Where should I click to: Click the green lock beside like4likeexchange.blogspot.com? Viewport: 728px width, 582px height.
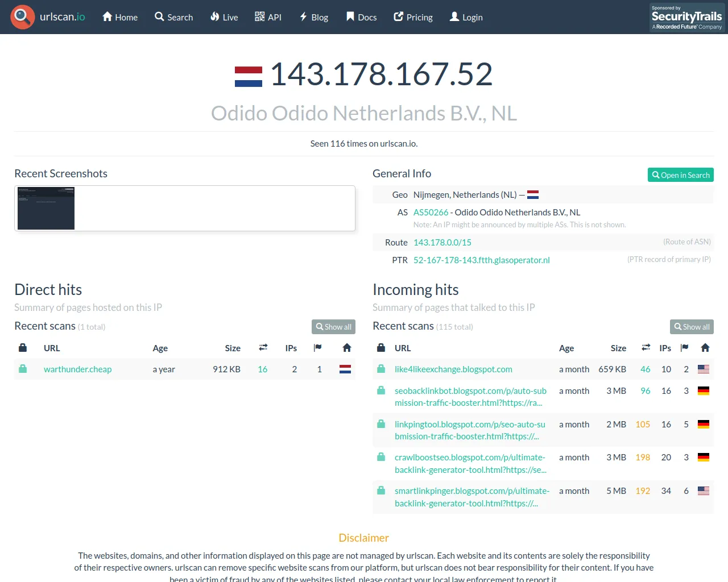point(381,369)
